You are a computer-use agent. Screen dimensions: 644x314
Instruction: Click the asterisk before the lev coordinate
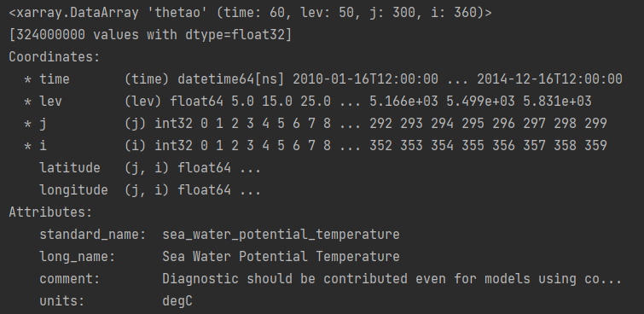pyautogui.click(x=27, y=102)
